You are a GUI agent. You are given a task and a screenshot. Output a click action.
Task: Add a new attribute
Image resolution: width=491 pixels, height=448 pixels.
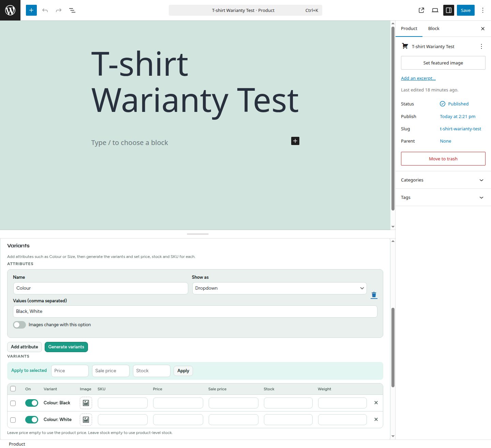(x=25, y=347)
